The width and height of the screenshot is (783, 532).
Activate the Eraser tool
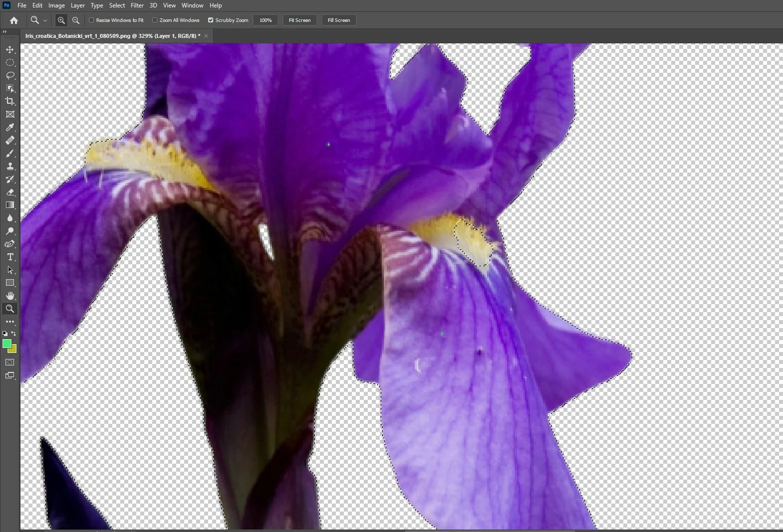point(10,192)
